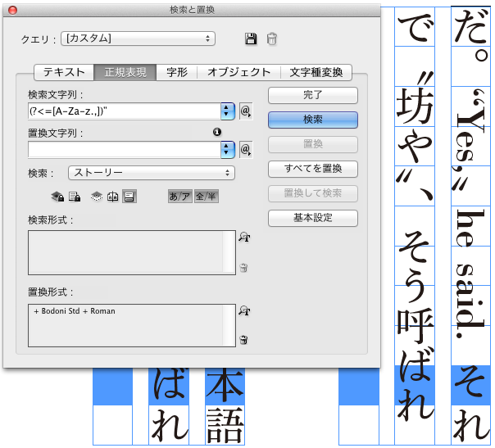This screenshot has width=495, height=448.
Task: Click the "Yes," text in the document
Action: click(x=469, y=140)
